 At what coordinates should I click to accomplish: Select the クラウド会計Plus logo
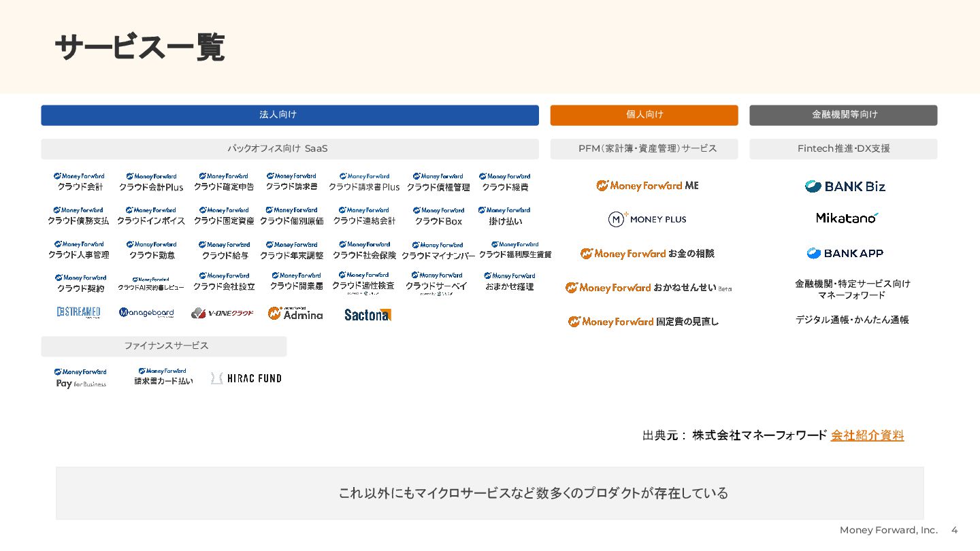click(151, 182)
